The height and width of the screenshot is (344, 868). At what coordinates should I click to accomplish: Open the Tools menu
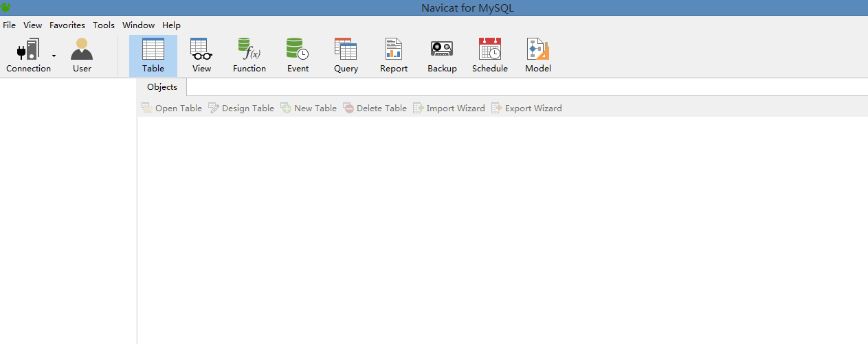point(104,25)
